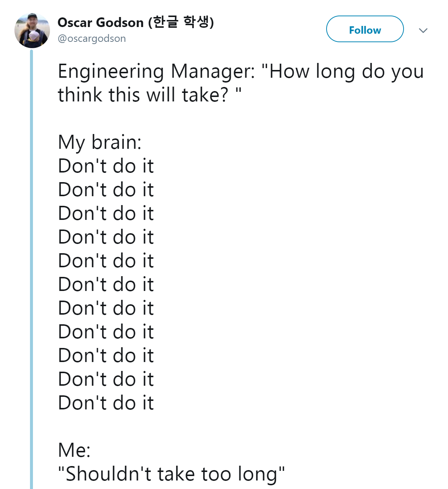Click the "My brain:" line
Viewport: 448px width, 489px height.
click(100, 142)
